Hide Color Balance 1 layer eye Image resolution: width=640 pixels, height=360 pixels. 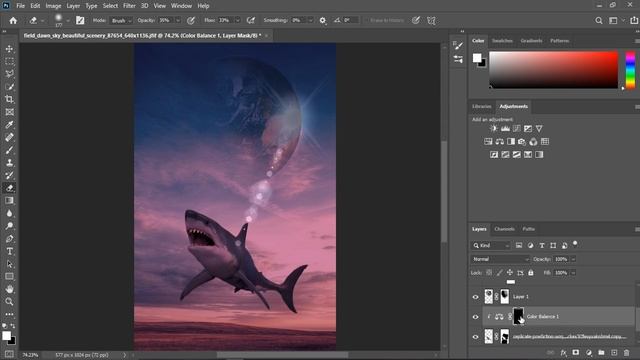(x=476, y=317)
